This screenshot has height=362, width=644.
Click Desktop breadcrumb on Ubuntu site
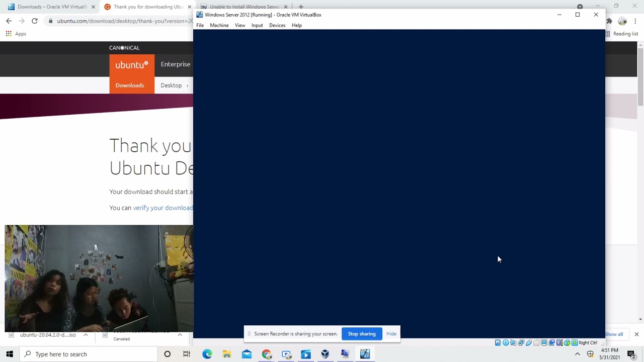point(171,85)
